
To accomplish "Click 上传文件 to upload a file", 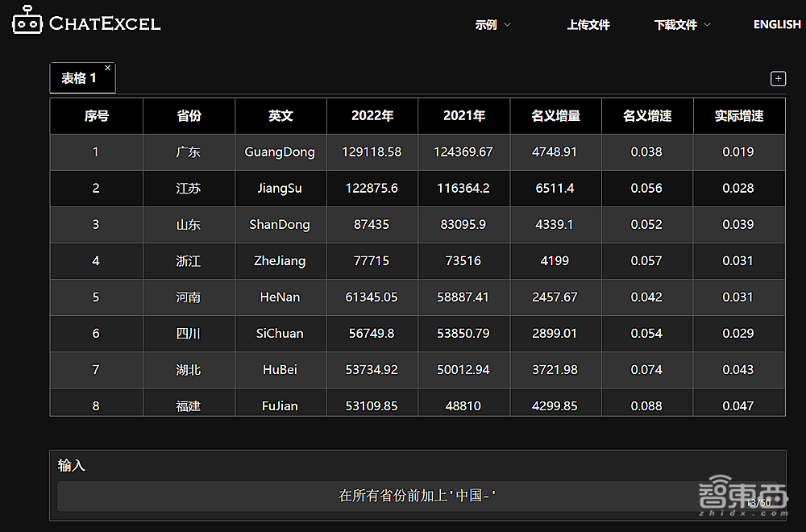I will click(x=588, y=24).
